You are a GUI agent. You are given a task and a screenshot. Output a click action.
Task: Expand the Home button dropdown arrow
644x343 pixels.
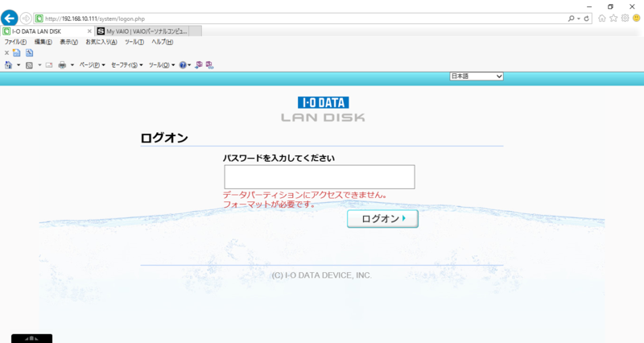19,65
